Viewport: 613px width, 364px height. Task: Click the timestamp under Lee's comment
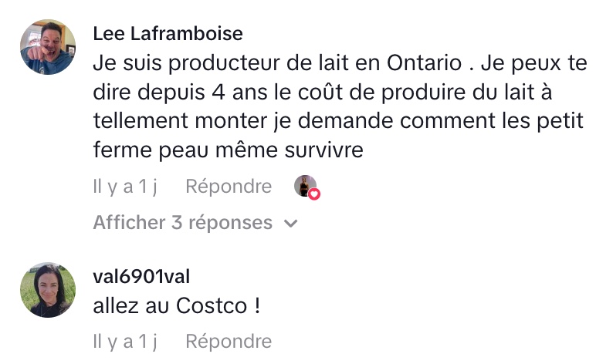coord(125,187)
